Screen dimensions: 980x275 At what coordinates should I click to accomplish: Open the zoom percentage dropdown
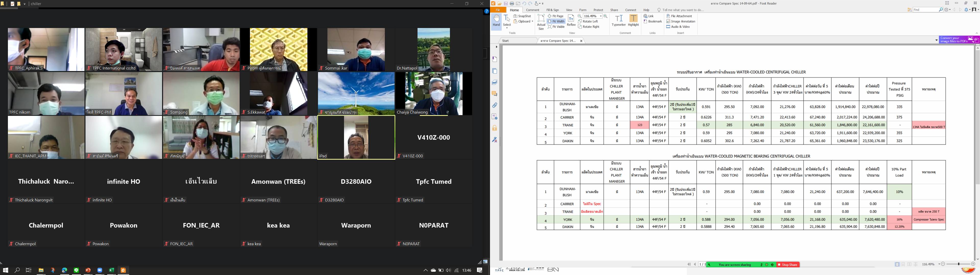point(601,16)
